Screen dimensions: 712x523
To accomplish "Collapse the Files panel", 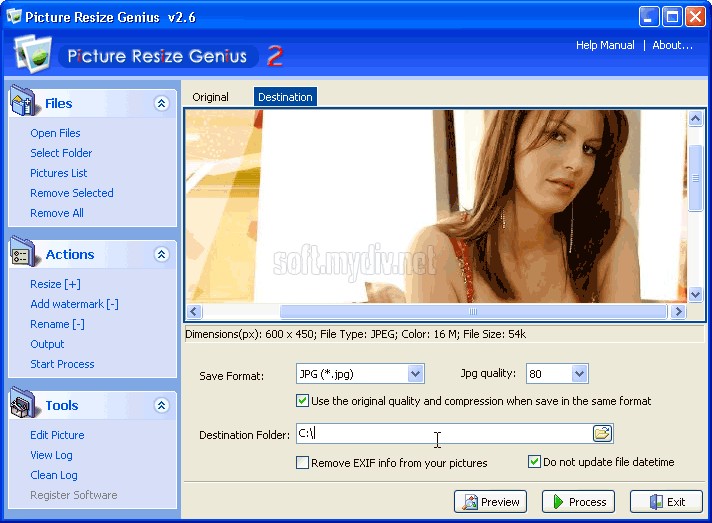I will [161, 104].
